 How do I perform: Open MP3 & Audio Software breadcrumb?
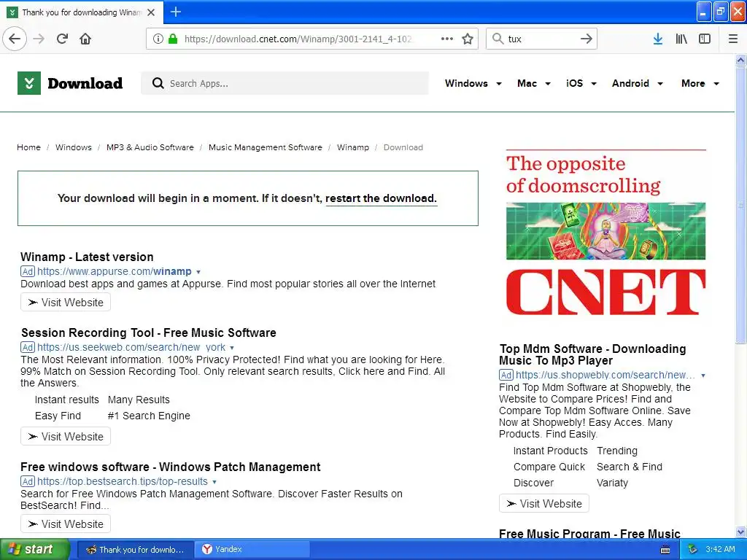[150, 147]
